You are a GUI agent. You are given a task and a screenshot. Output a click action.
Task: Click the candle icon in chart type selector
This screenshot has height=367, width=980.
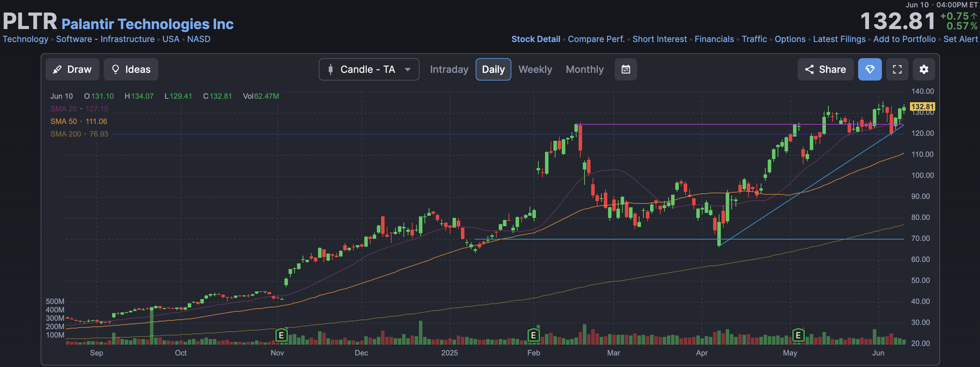tap(331, 69)
